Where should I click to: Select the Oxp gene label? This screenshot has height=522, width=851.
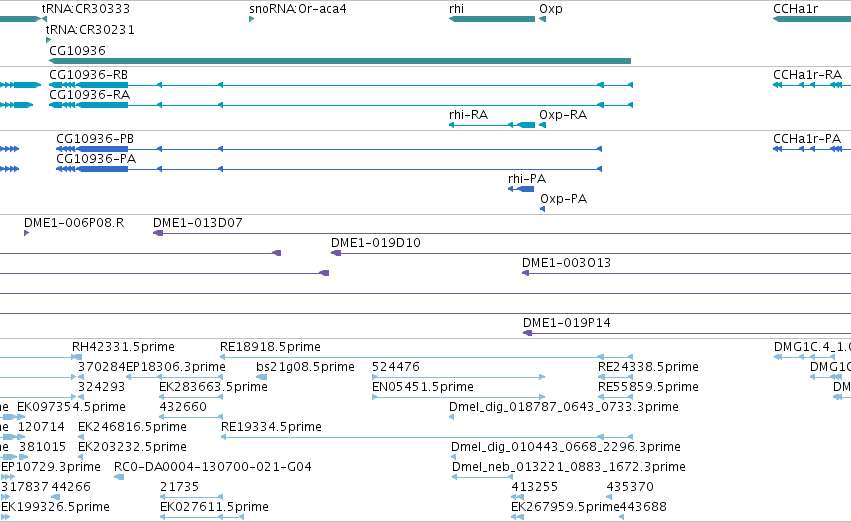point(551,9)
